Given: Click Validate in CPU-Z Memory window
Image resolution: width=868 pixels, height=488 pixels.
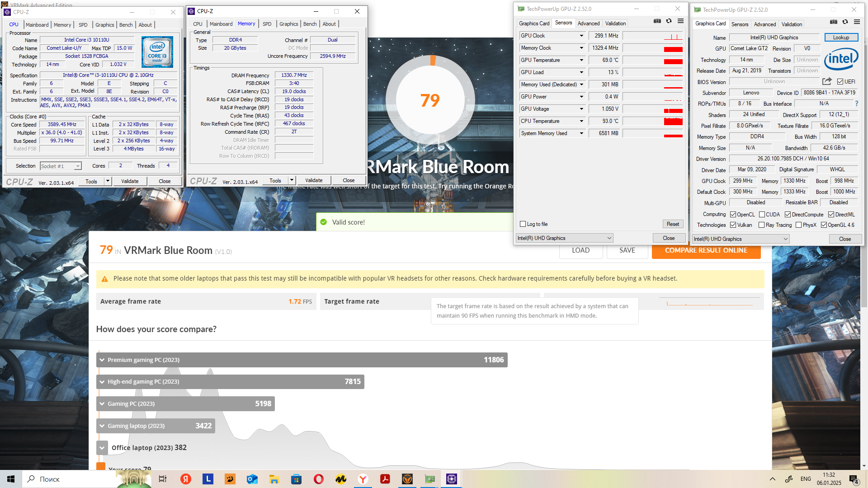Looking at the screenshot, I should pyautogui.click(x=314, y=180).
